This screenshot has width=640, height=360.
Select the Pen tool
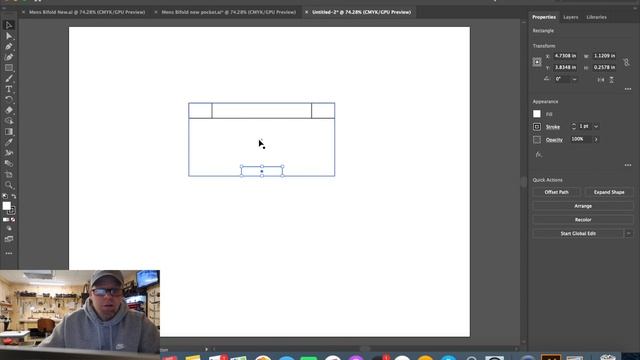coord(9,47)
